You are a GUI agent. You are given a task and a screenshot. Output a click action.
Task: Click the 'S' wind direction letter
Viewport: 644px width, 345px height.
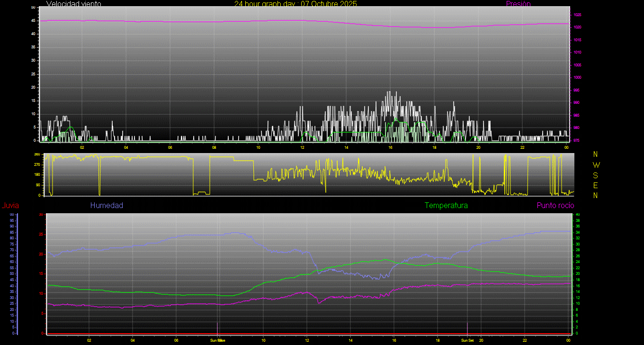(x=596, y=175)
